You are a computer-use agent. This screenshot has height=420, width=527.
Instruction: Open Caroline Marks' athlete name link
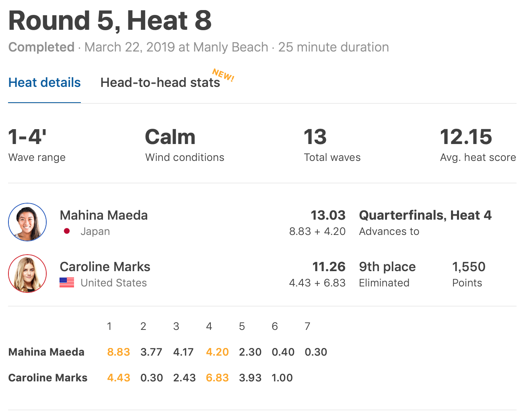click(x=105, y=267)
